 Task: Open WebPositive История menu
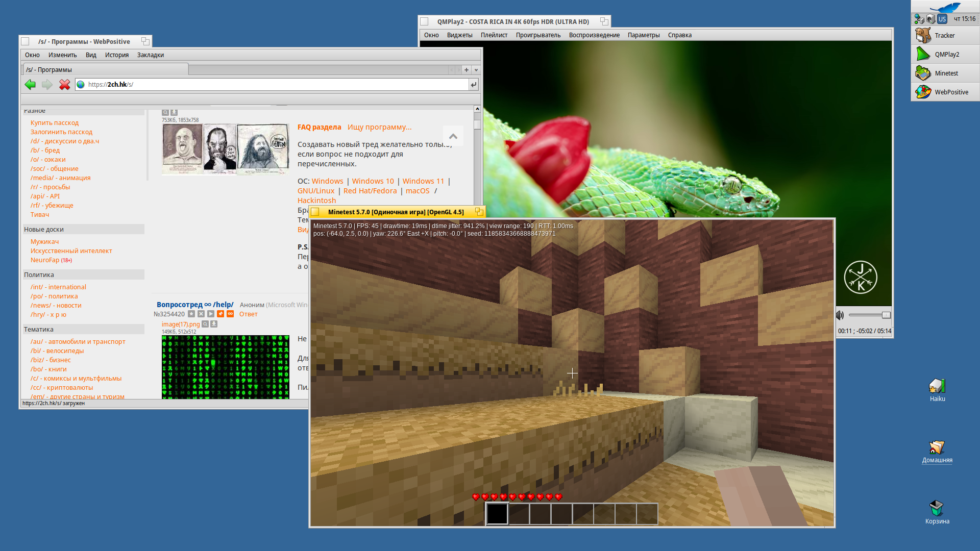coord(117,55)
